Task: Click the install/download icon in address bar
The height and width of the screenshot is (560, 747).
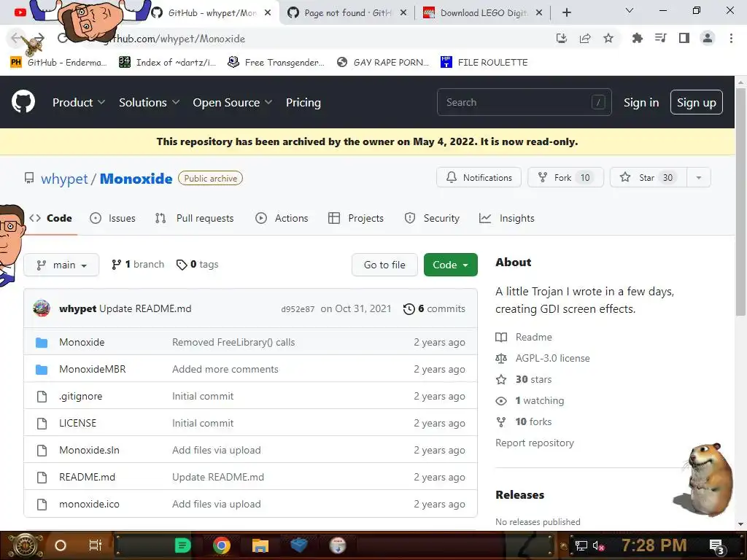Action: 562,38
